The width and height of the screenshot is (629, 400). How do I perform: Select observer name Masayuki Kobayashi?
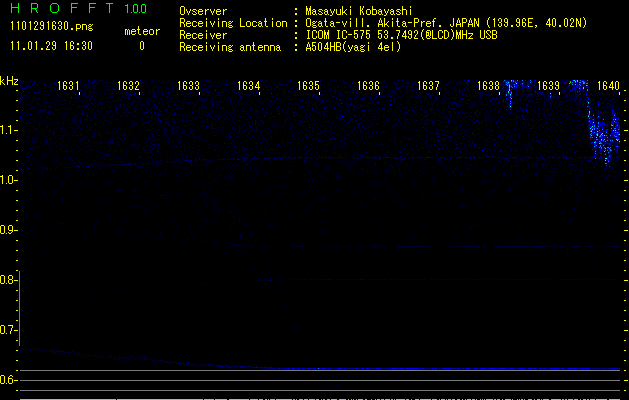tap(359, 11)
